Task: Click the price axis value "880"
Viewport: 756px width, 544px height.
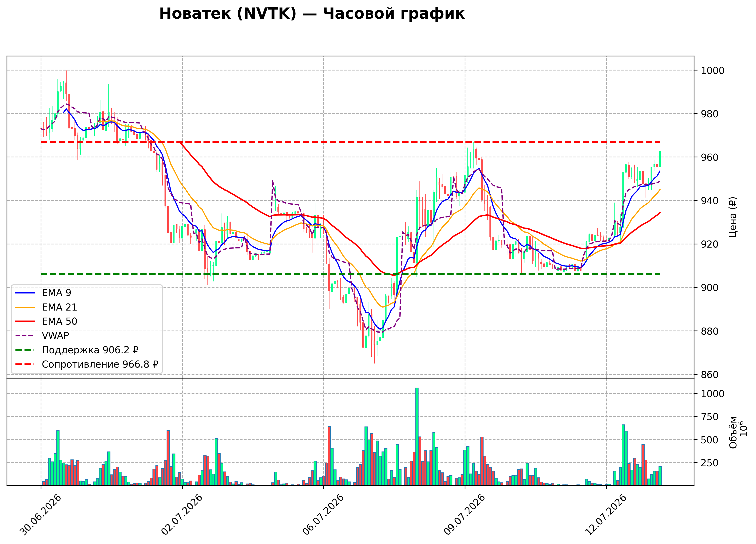Action: 710,331
